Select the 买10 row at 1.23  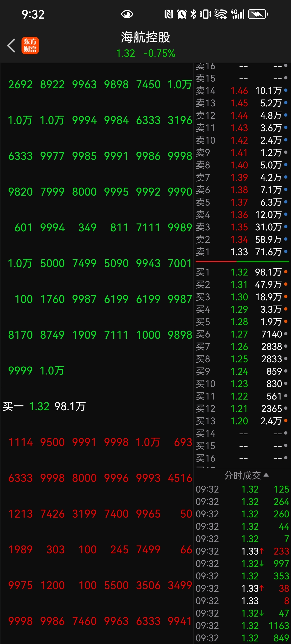[x=242, y=384]
